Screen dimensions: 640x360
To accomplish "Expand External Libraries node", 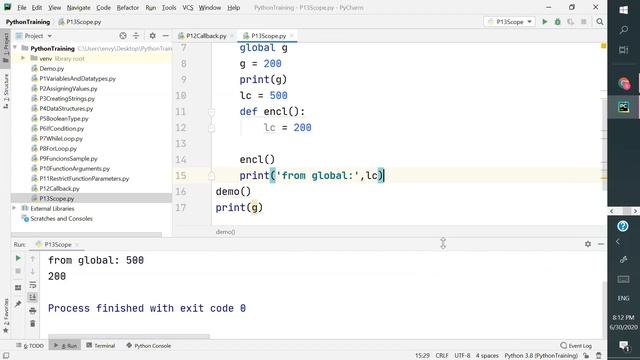I will pos(14,208).
